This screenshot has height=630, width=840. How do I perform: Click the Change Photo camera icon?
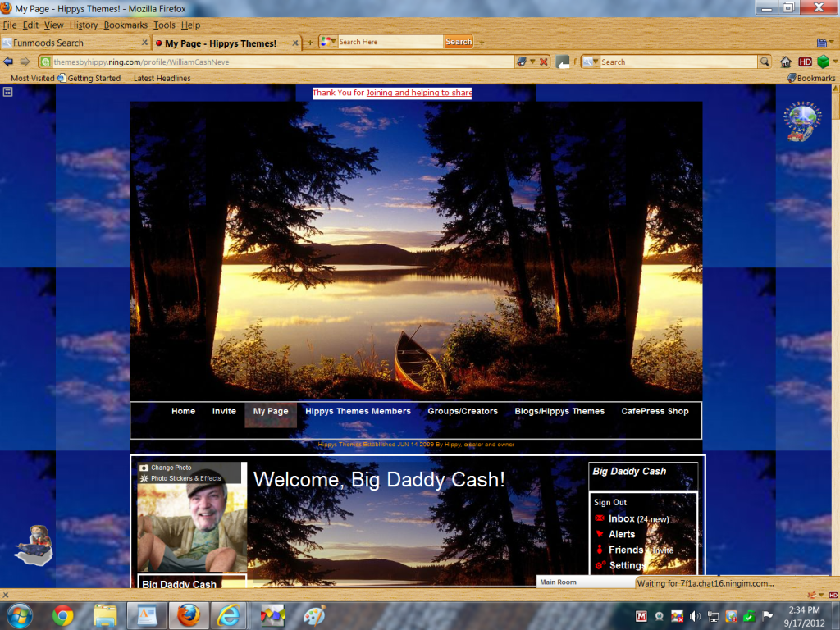pos(144,468)
